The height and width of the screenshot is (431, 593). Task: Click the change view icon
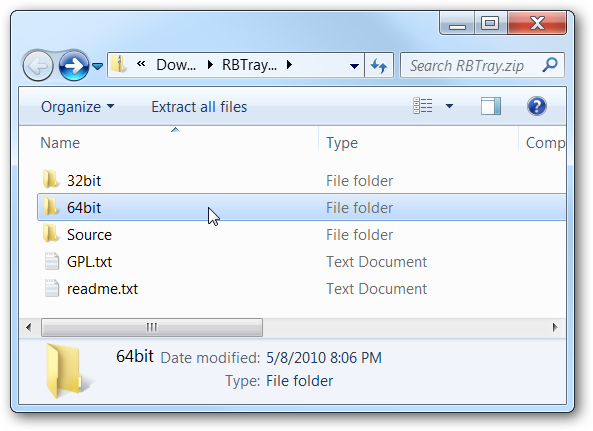pos(422,106)
